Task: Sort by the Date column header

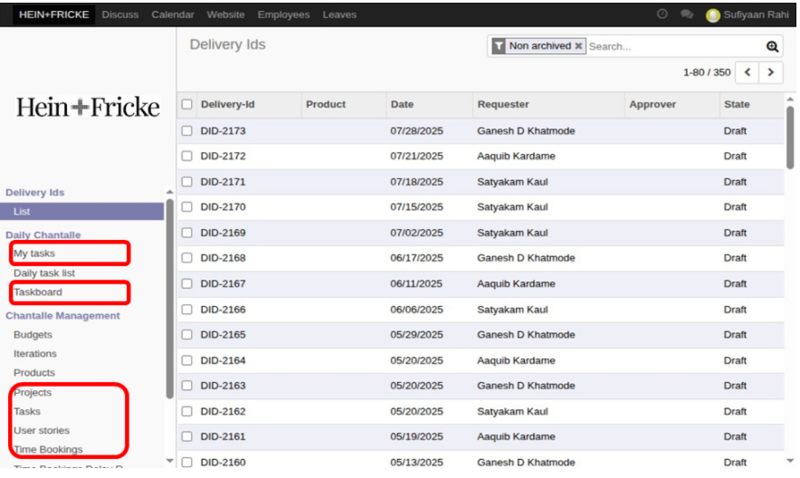Action: click(x=402, y=104)
